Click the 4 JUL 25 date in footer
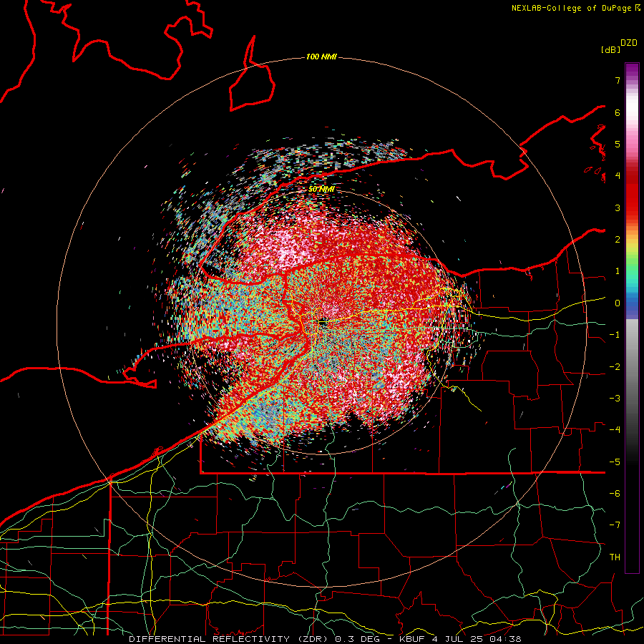Image resolution: width=644 pixels, height=644 pixels. pos(459,639)
